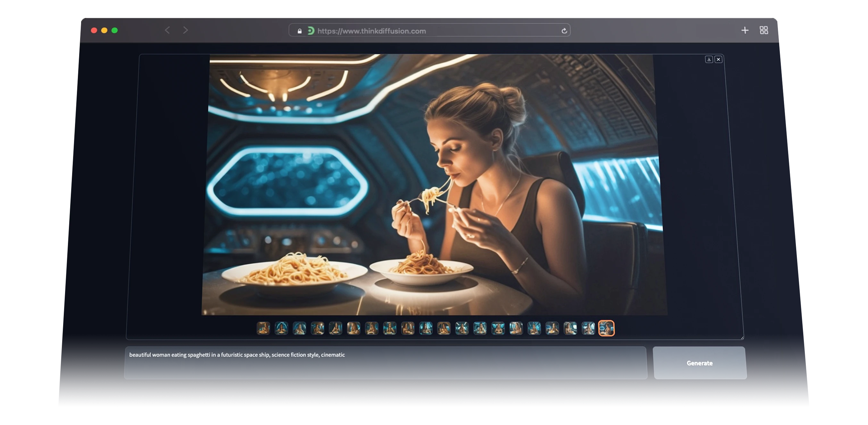Screen dimensions: 868x425
Task: Click the Generate button
Action: (700, 363)
